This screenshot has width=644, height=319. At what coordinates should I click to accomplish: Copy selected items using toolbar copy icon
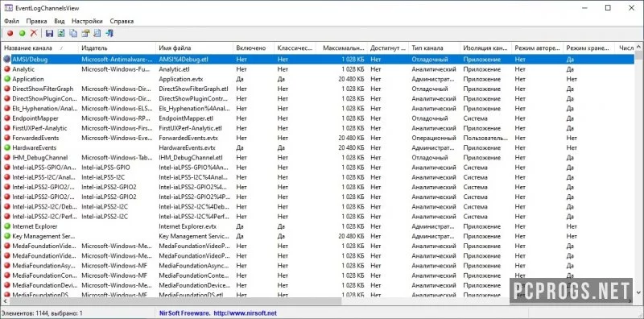click(73, 33)
